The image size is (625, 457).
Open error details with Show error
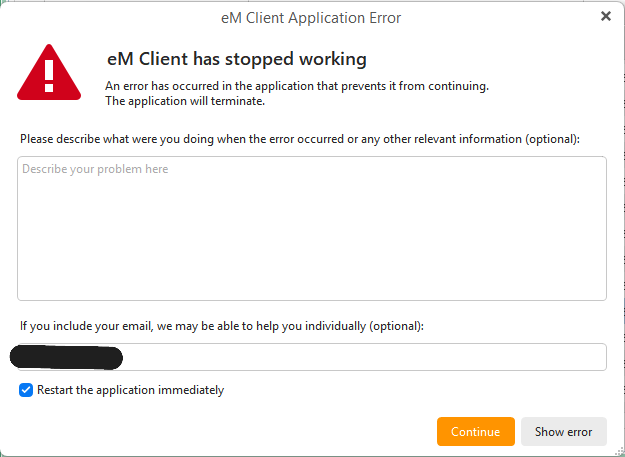click(564, 432)
